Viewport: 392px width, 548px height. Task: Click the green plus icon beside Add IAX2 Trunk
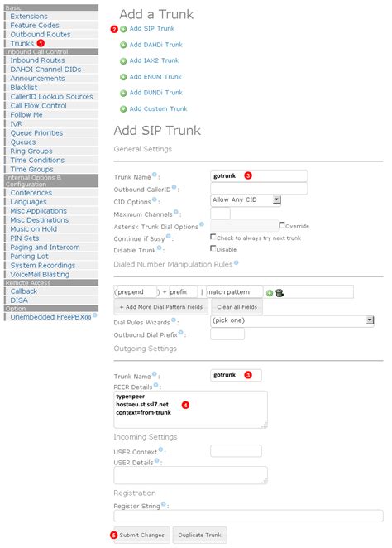pos(123,61)
